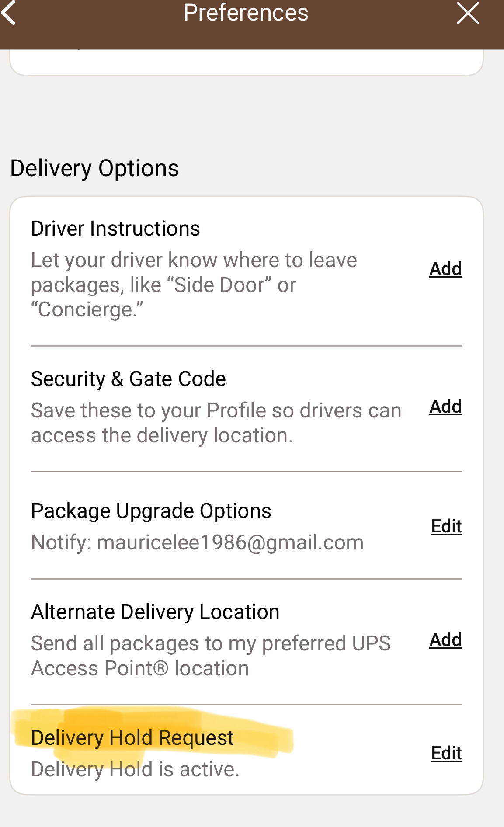The width and height of the screenshot is (504, 827).
Task: Select the Alternate Delivery Location title
Action: click(155, 612)
